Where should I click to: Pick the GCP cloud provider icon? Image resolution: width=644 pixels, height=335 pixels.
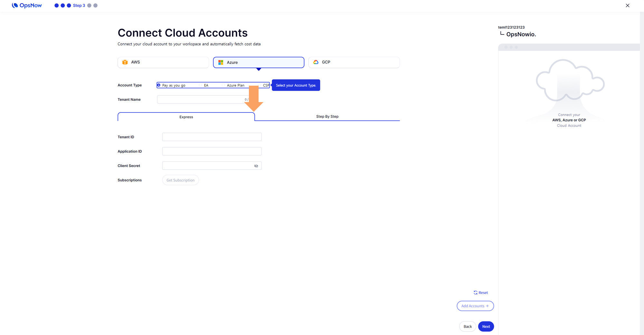coord(316,62)
